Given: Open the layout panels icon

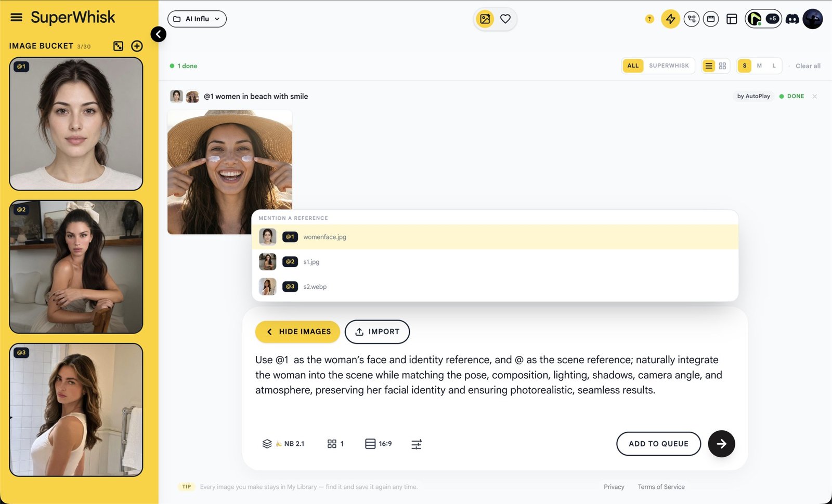Looking at the screenshot, I should (732, 19).
